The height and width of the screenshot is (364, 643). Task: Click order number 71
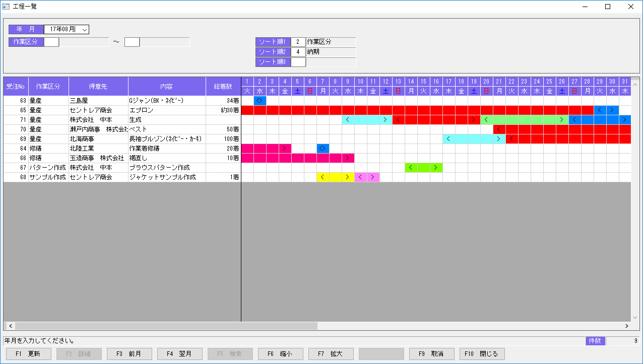(x=16, y=120)
